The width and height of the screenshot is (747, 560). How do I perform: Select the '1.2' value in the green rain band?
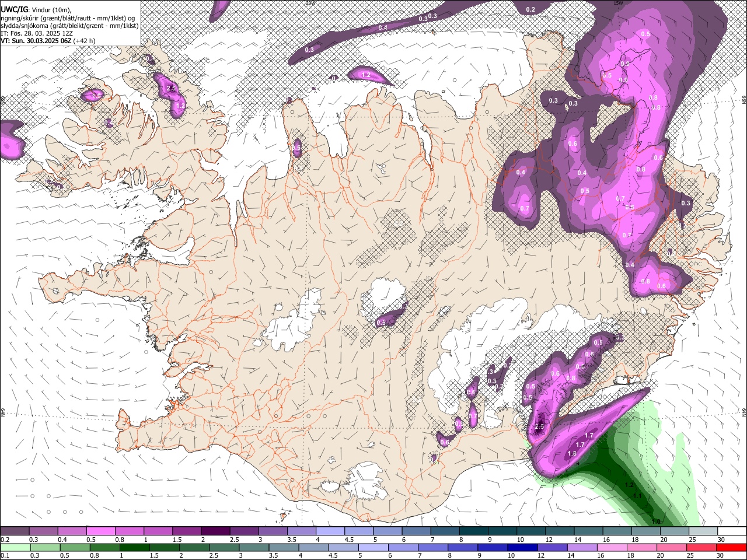629,485
